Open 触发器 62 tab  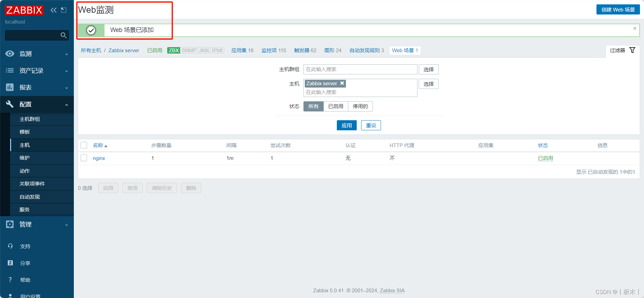pyautogui.click(x=305, y=51)
